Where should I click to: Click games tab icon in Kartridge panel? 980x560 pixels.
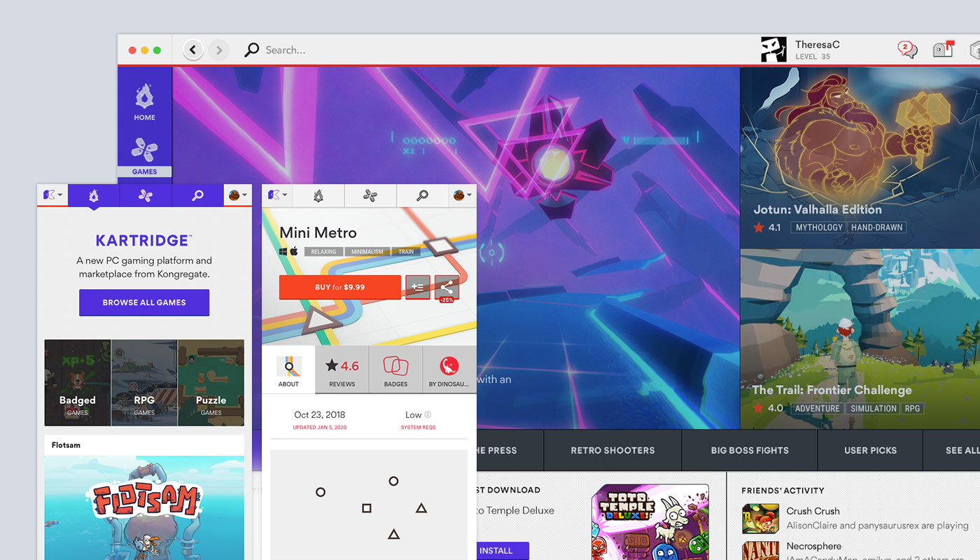(x=146, y=195)
